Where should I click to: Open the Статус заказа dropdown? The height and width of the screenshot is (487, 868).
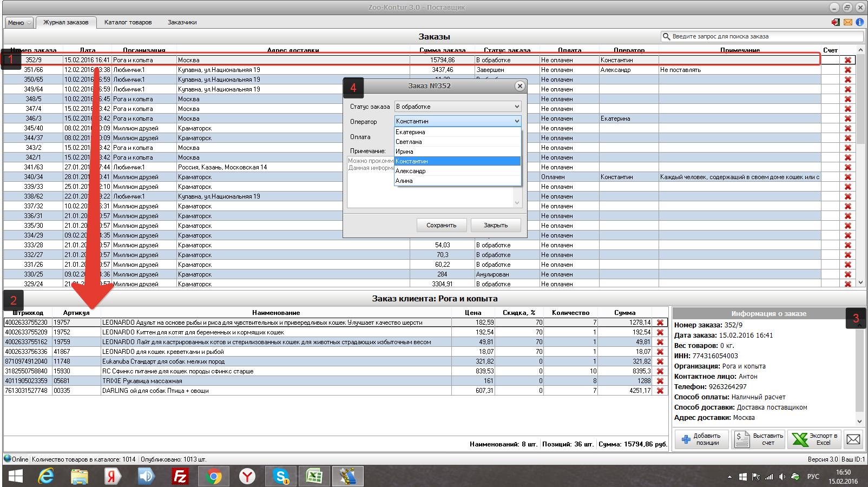[458, 107]
